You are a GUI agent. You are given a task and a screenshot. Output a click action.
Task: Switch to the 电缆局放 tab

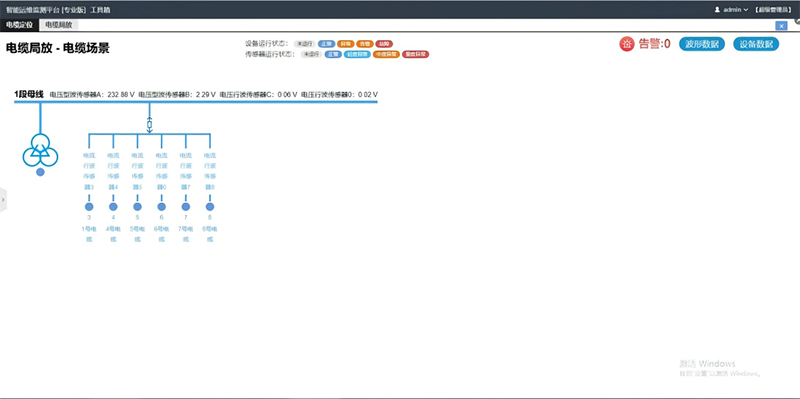coord(59,24)
